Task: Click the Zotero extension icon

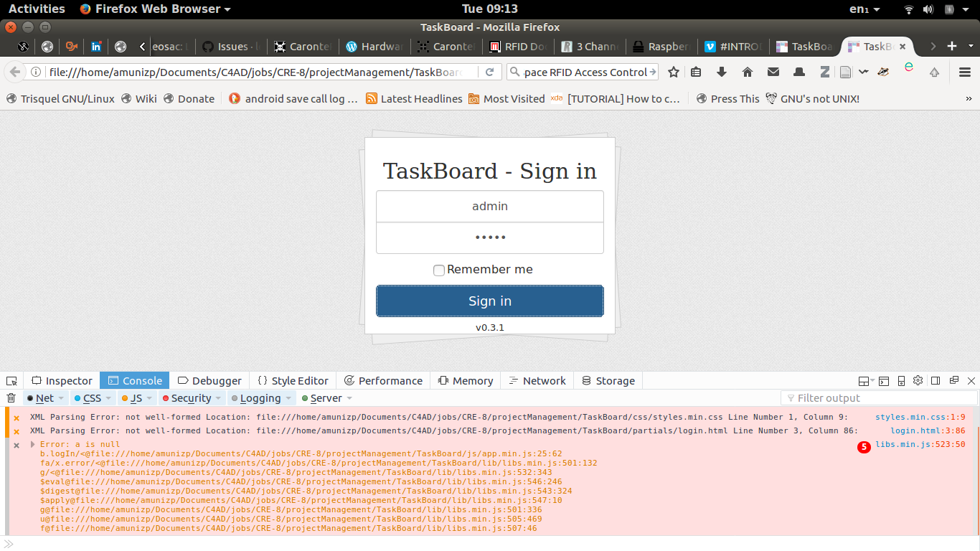Action: [824, 72]
